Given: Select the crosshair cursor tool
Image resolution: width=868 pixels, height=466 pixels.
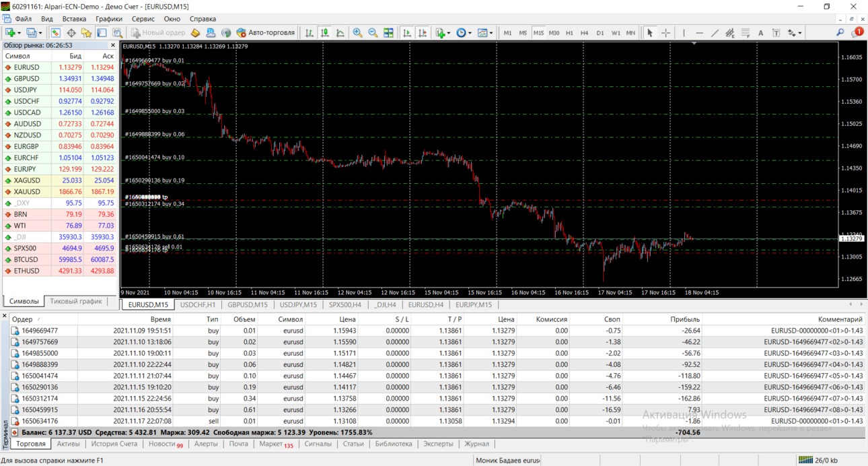Looking at the screenshot, I should click(665, 32).
